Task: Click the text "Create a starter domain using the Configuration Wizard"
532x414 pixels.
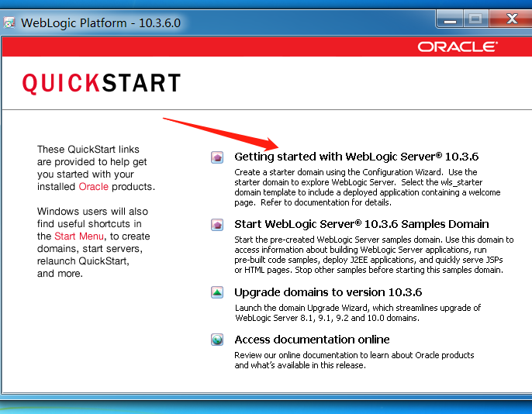Action: [x=338, y=172]
